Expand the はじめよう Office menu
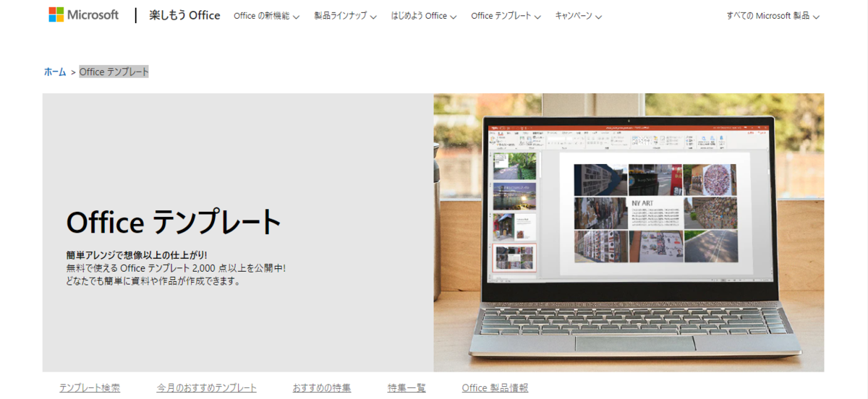 [x=424, y=16]
